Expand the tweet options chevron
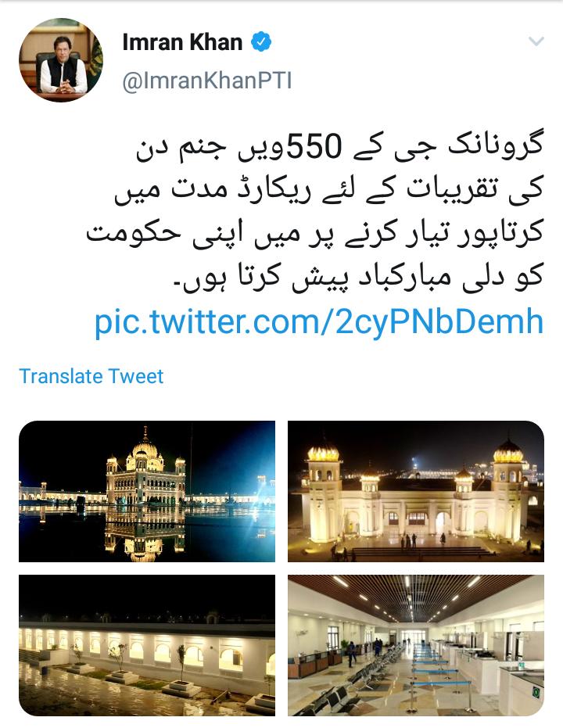 pyautogui.click(x=536, y=41)
